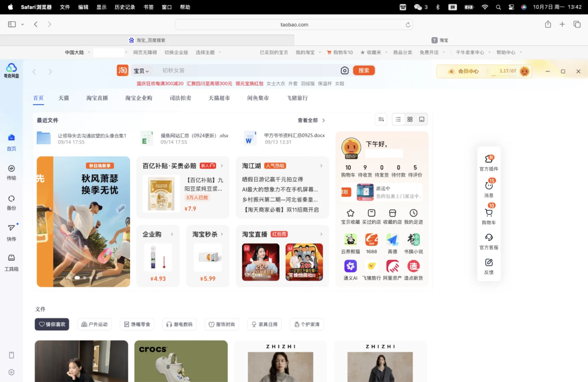Switch recent files to list view
Image resolution: width=588 pixels, height=382 pixels.
[398, 119]
